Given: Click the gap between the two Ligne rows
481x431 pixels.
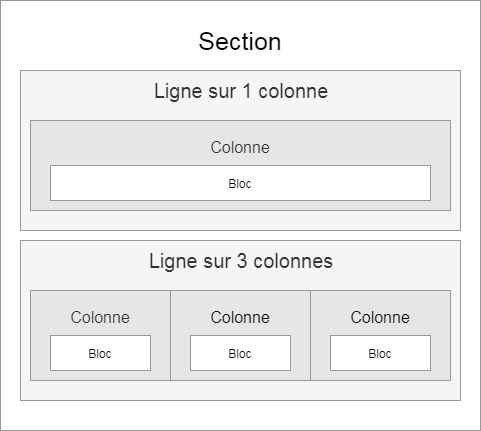Looking at the screenshot, I should pyautogui.click(x=240, y=235).
